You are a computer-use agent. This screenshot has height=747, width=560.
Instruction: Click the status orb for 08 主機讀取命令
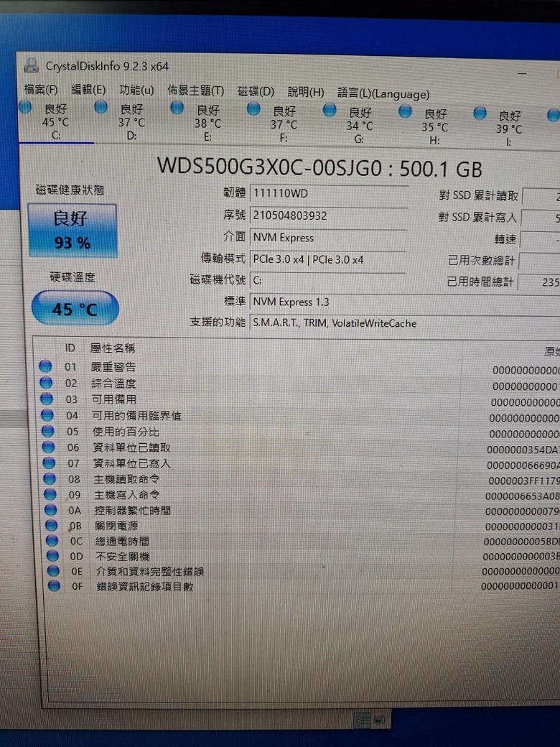tap(50, 478)
